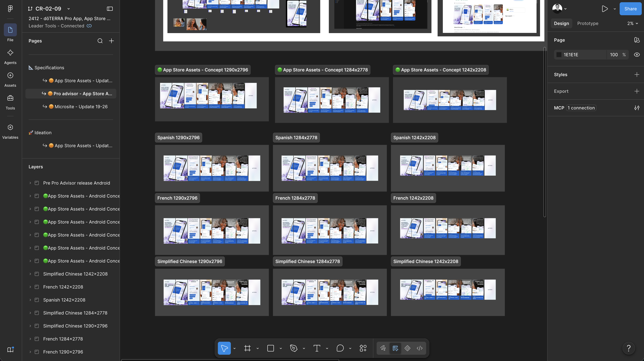This screenshot has height=361, width=644.
Task: Select the Frame tool
Action: pos(247,348)
